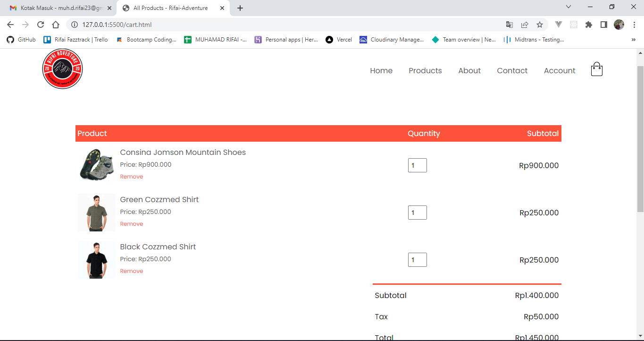Remove Black Cozzmed Shirt from cart
The height and width of the screenshot is (341, 644).
132,271
